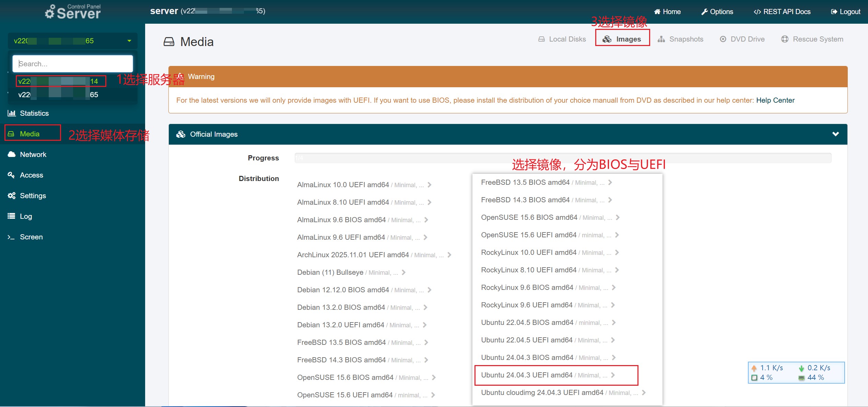The width and height of the screenshot is (868, 407).
Task: Select Ubuntu 24.04.3 UEFI amd64 image
Action: pos(527,375)
